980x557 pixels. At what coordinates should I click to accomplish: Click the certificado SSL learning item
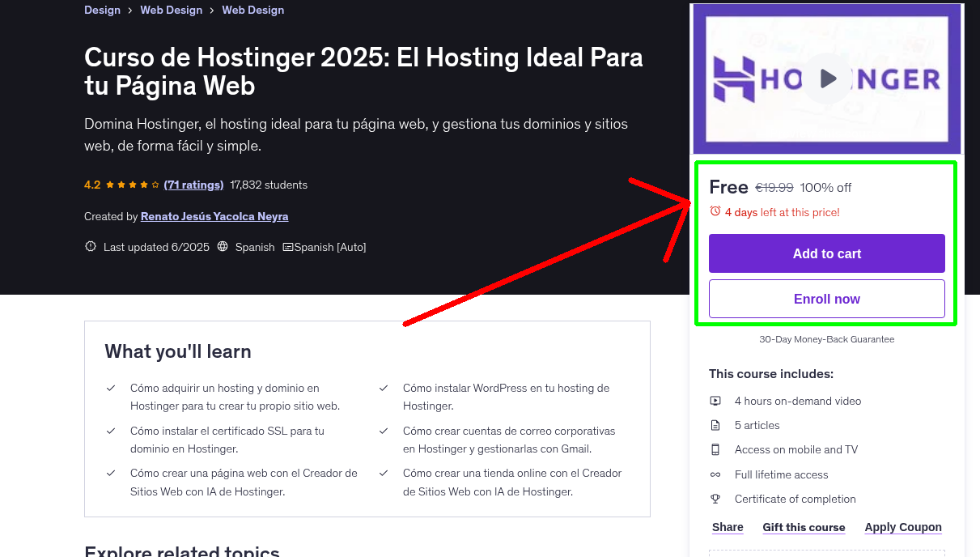(227, 440)
